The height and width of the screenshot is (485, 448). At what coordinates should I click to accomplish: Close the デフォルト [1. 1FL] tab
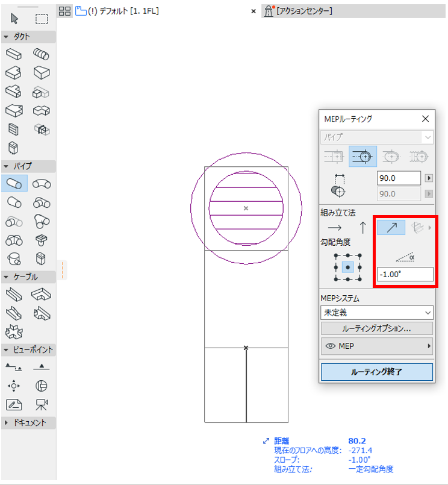point(254,11)
